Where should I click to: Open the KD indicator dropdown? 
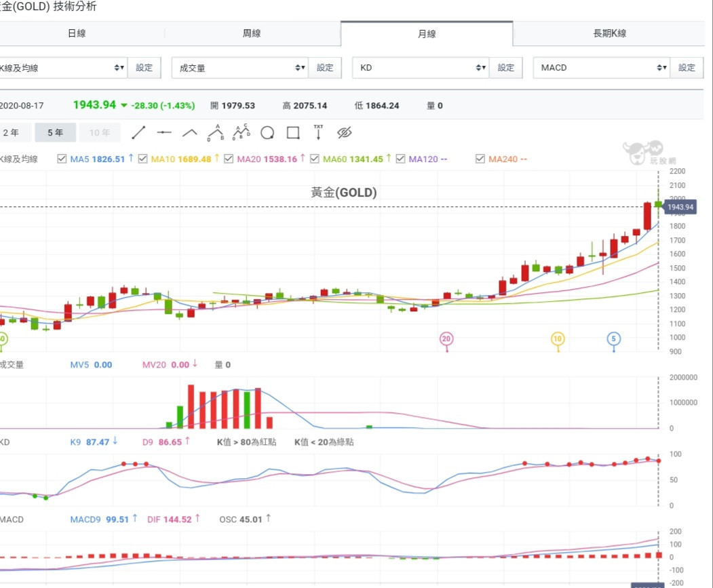421,68
